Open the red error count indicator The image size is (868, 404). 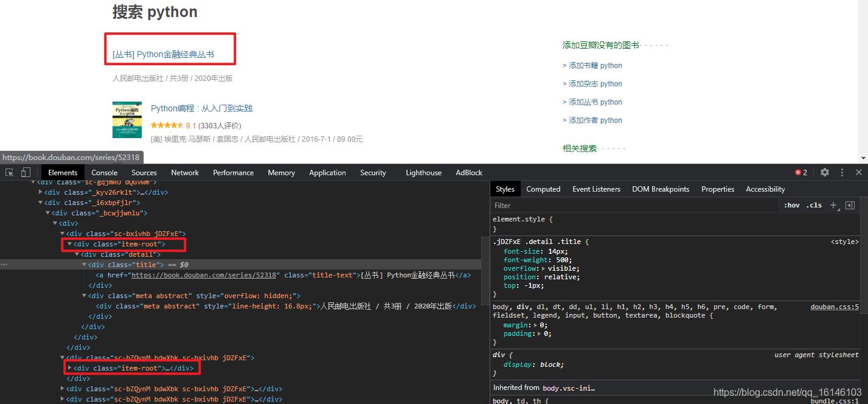(801, 173)
